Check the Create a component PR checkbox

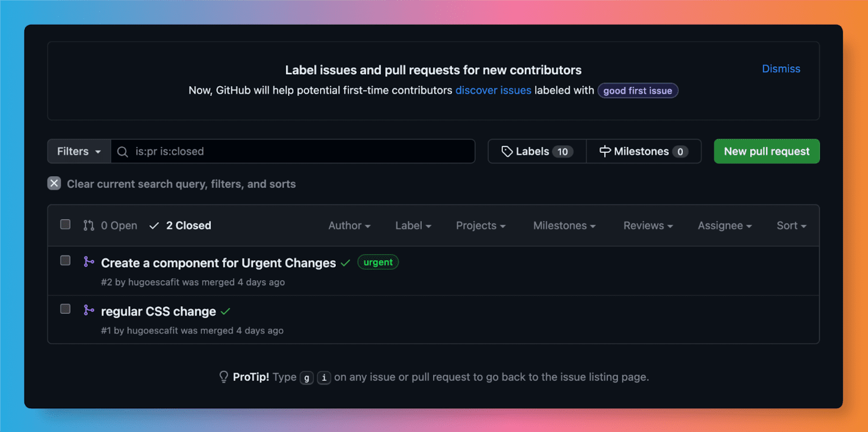tap(65, 261)
